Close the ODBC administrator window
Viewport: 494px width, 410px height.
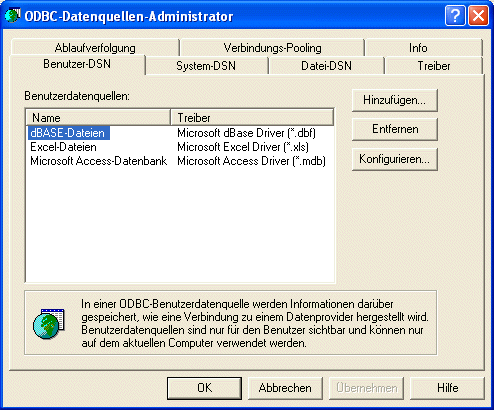pyautogui.click(x=478, y=15)
